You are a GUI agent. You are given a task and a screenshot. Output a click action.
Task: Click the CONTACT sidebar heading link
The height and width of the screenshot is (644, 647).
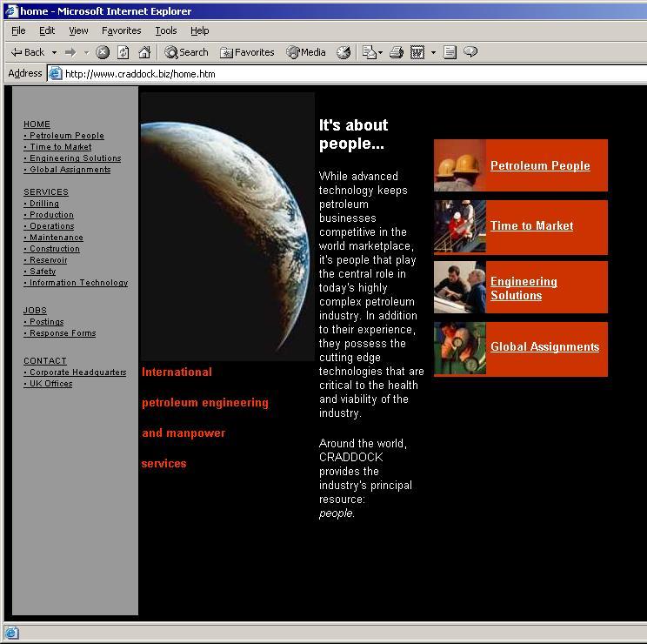tap(45, 361)
